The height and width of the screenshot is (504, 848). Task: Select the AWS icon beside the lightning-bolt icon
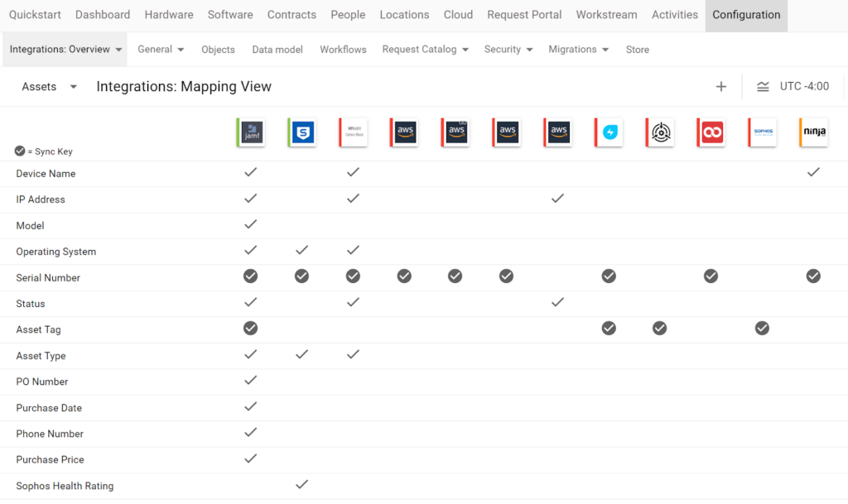click(x=557, y=132)
